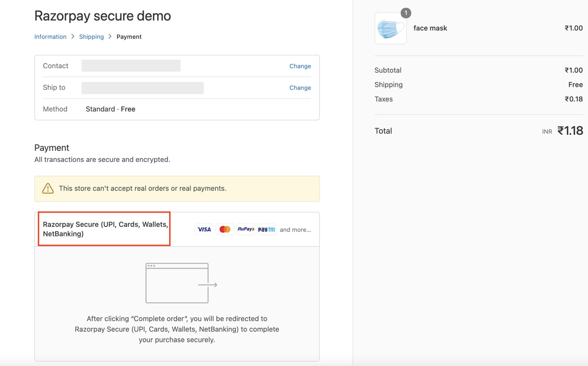Click the face mask product name

point(430,28)
